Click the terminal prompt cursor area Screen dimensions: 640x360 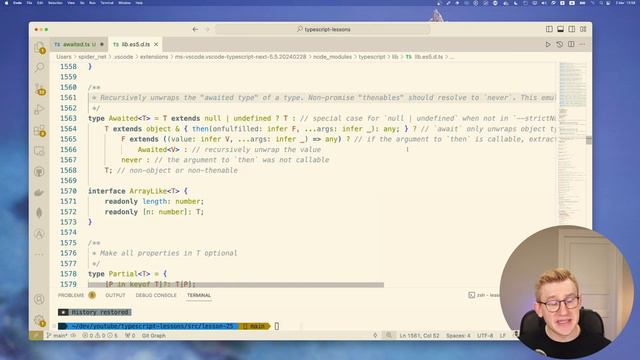[x=277, y=326]
